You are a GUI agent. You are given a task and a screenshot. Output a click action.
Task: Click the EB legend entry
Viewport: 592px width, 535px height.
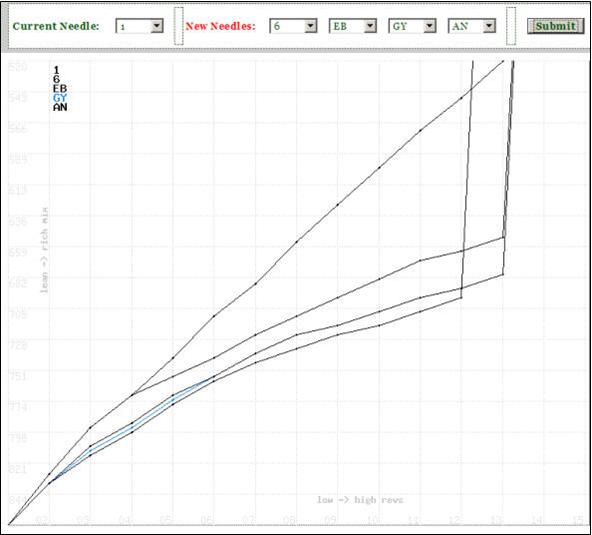tap(60, 89)
